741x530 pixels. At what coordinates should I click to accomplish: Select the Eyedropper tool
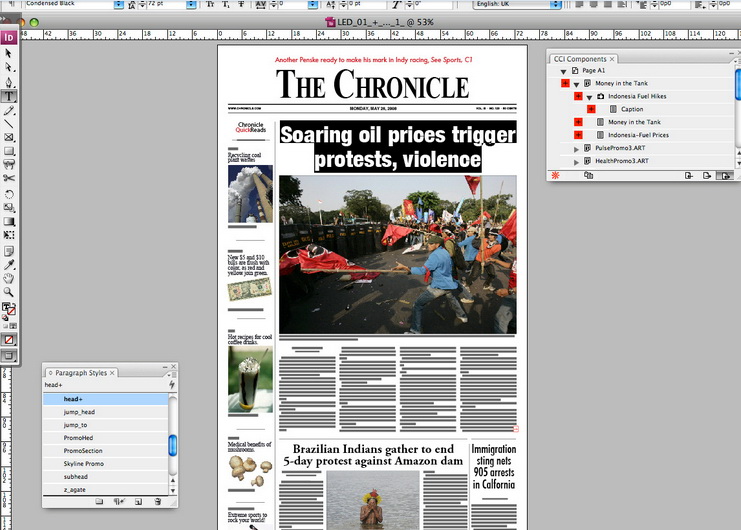(x=9, y=265)
